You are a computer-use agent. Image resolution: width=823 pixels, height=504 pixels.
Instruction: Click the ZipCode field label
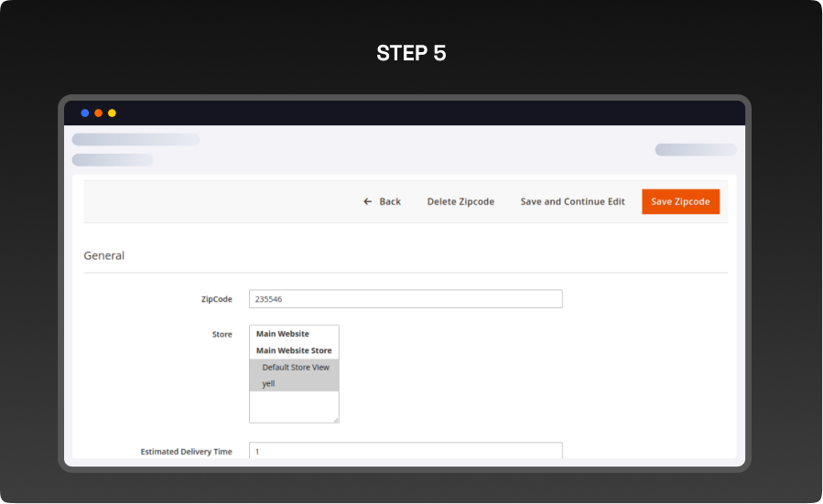pyautogui.click(x=216, y=299)
